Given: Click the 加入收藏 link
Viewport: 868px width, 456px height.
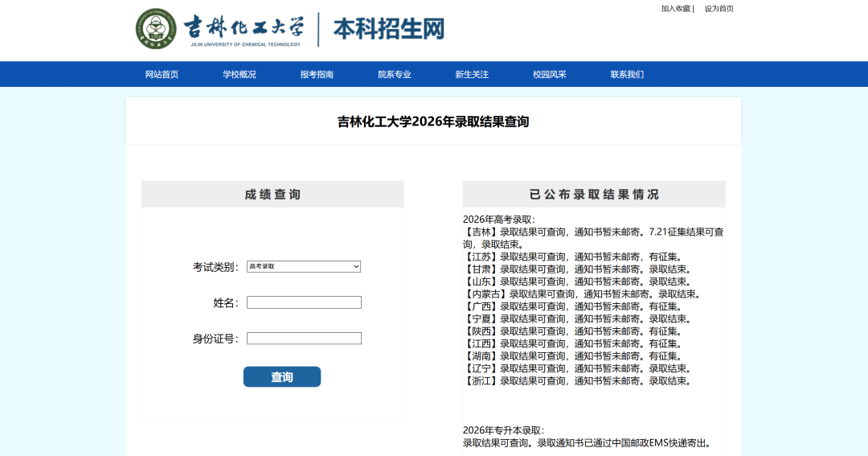Looking at the screenshot, I should coord(675,8).
